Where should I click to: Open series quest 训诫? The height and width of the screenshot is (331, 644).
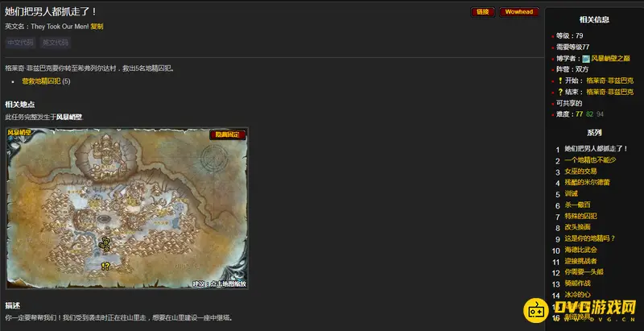(x=572, y=193)
